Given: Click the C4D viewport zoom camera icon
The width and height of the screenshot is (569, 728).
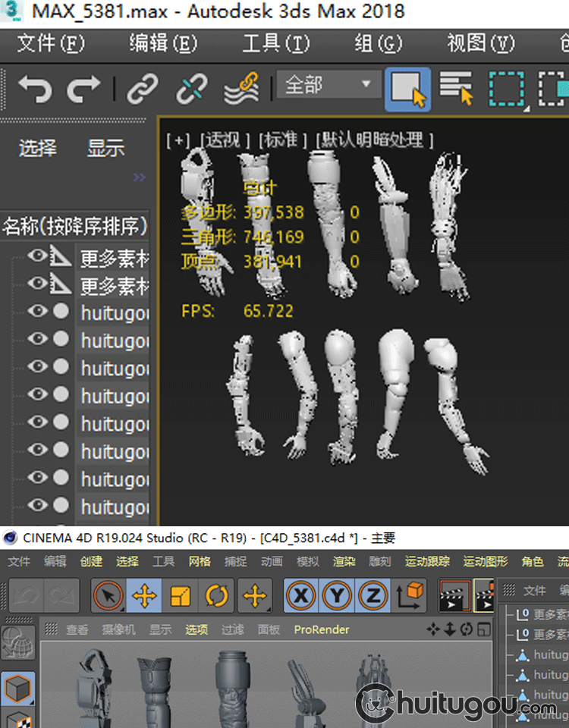Looking at the screenshot, I should pyautogui.click(x=450, y=629).
